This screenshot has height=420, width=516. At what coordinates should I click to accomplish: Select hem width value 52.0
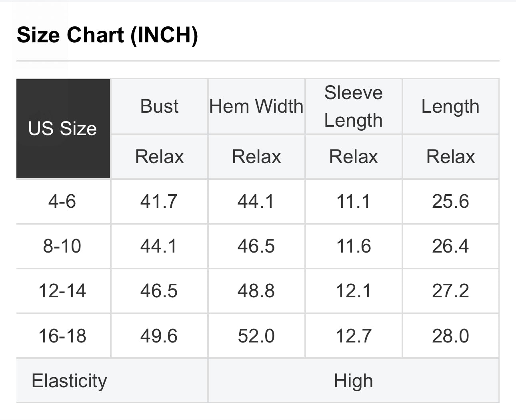[256, 336]
